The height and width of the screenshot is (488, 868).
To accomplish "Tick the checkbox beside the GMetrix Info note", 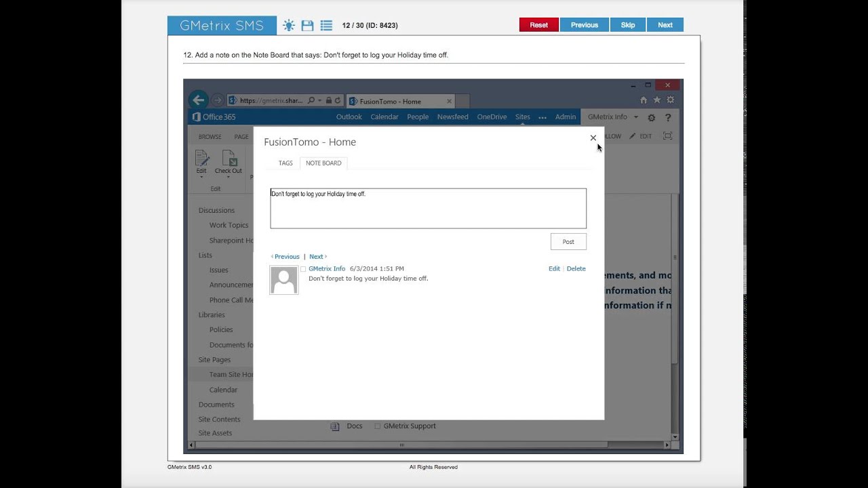I will click(x=303, y=269).
